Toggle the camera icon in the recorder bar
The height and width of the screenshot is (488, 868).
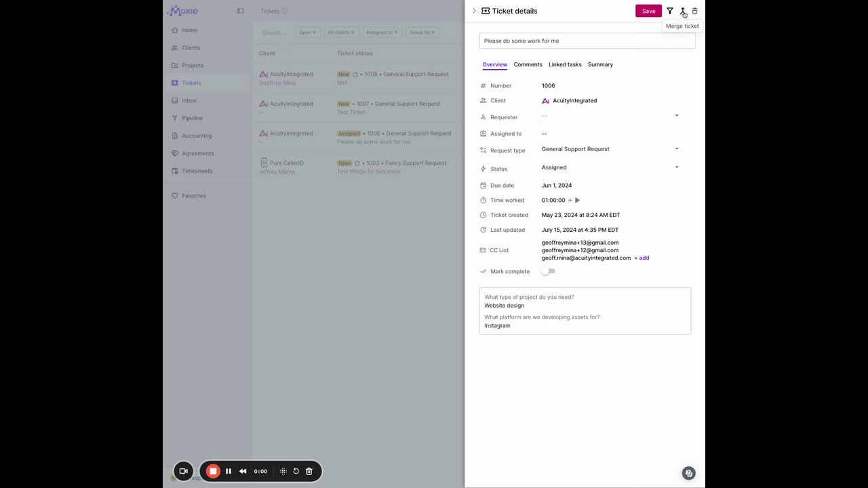(x=183, y=471)
